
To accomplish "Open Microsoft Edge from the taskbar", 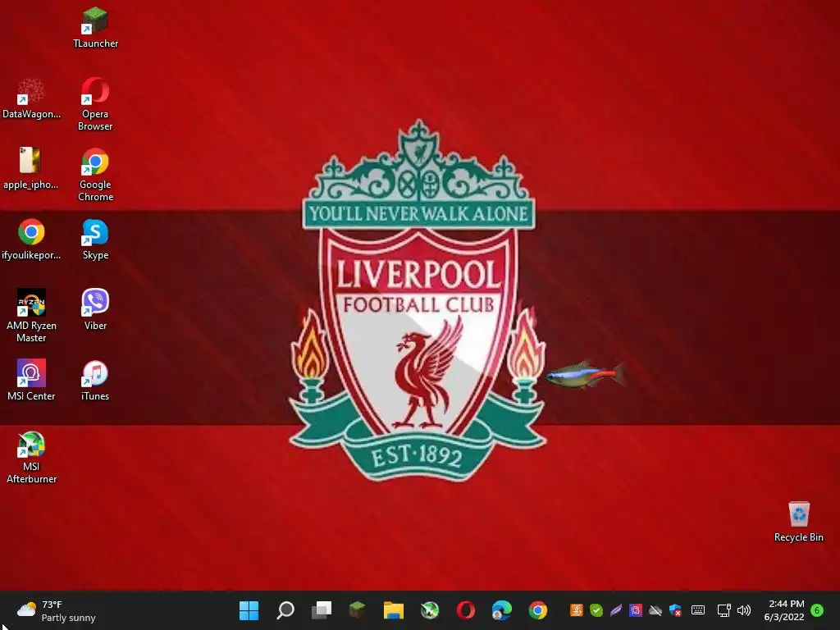I will [x=502, y=610].
